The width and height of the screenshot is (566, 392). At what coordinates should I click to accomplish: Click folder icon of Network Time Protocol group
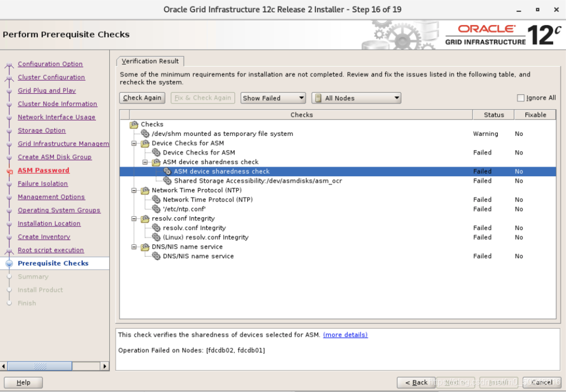point(145,190)
